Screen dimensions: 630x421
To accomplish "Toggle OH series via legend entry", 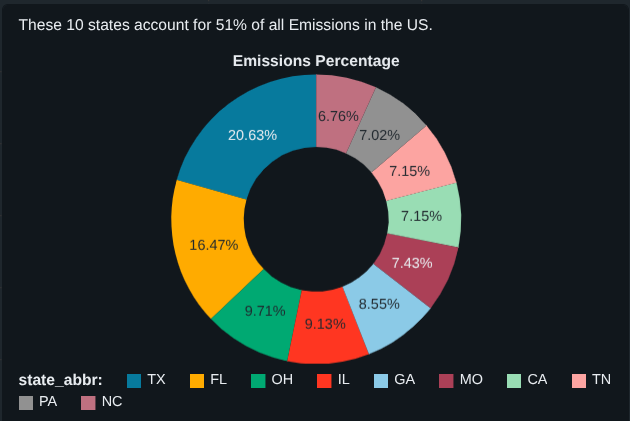I will (x=272, y=380).
